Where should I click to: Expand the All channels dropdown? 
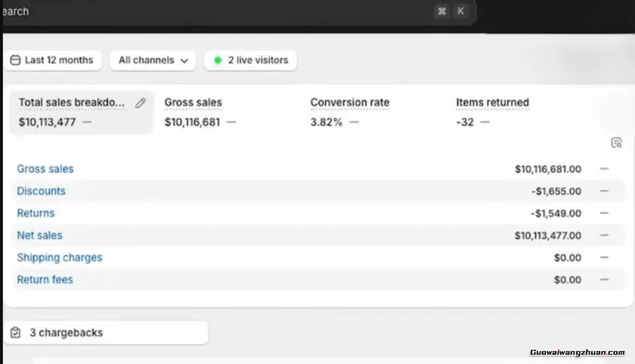click(153, 60)
